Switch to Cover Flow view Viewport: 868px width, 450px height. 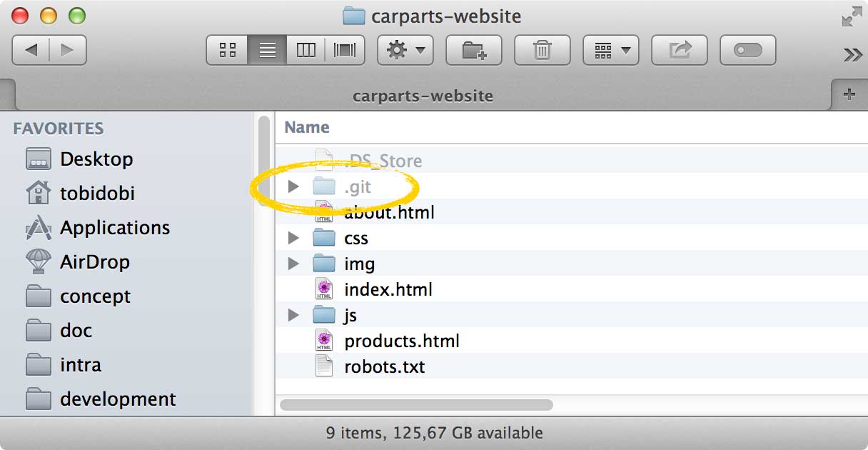click(345, 50)
